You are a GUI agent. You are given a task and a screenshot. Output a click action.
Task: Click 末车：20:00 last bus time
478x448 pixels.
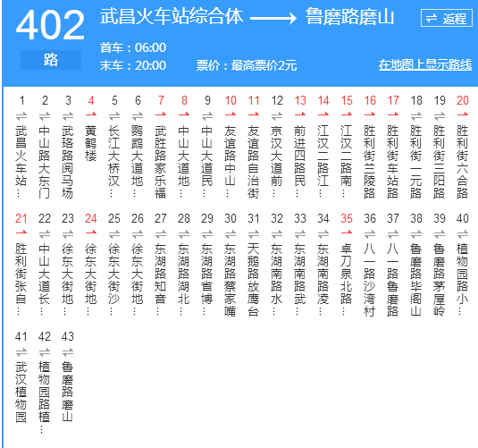pyautogui.click(x=133, y=65)
